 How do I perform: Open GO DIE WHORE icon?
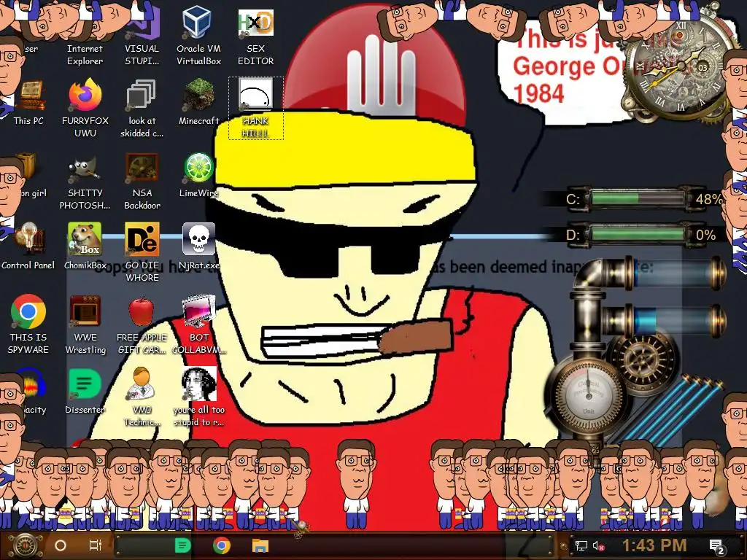click(x=142, y=252)
